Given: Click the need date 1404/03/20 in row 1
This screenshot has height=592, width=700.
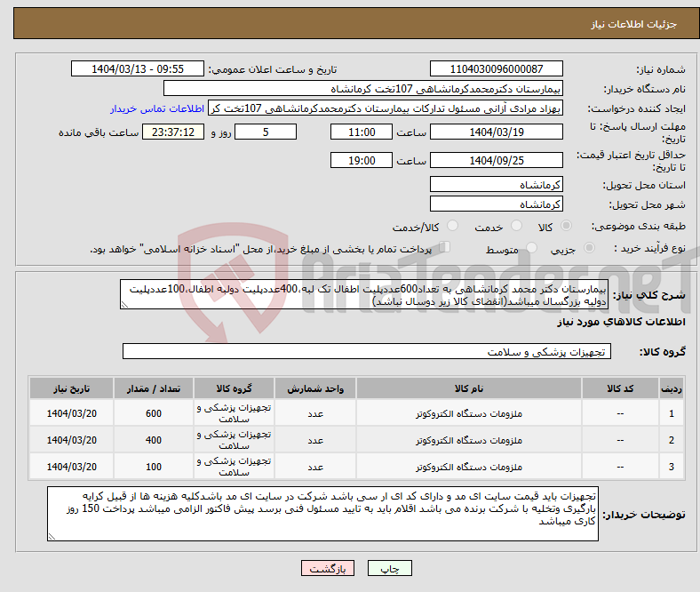Looking at the screenshot, I should 71,413.
